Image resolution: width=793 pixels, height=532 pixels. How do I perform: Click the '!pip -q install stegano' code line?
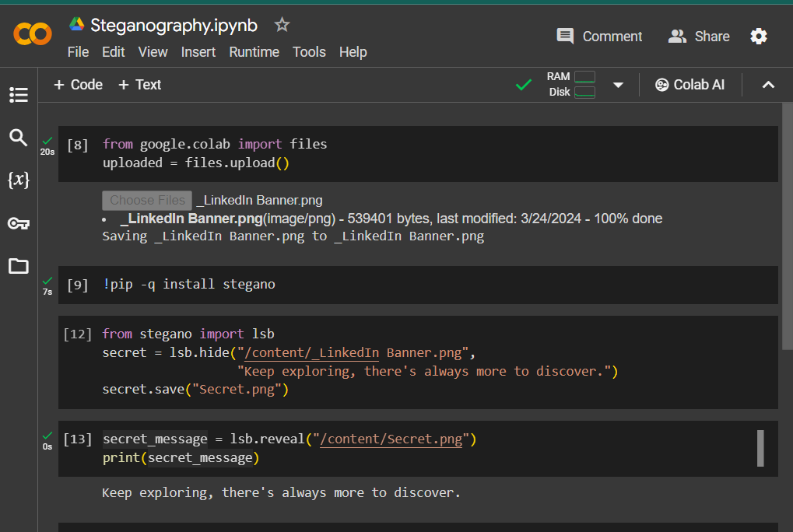tap(189, 285)
